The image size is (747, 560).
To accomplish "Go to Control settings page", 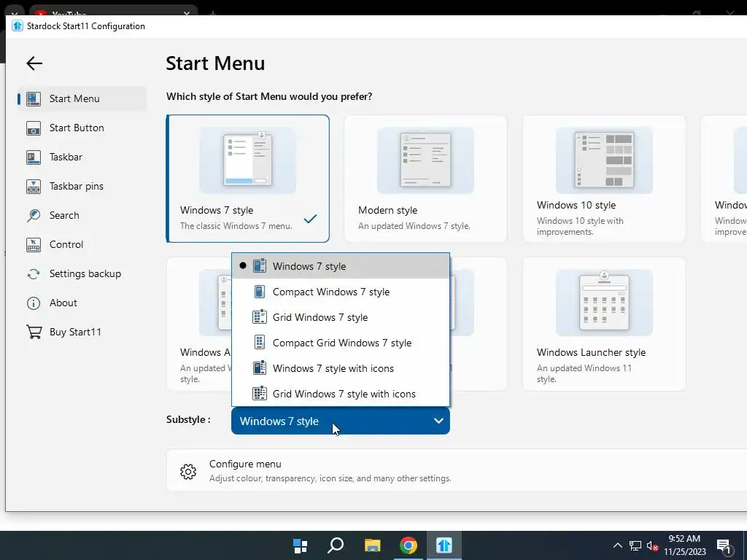I will point(82,245).
